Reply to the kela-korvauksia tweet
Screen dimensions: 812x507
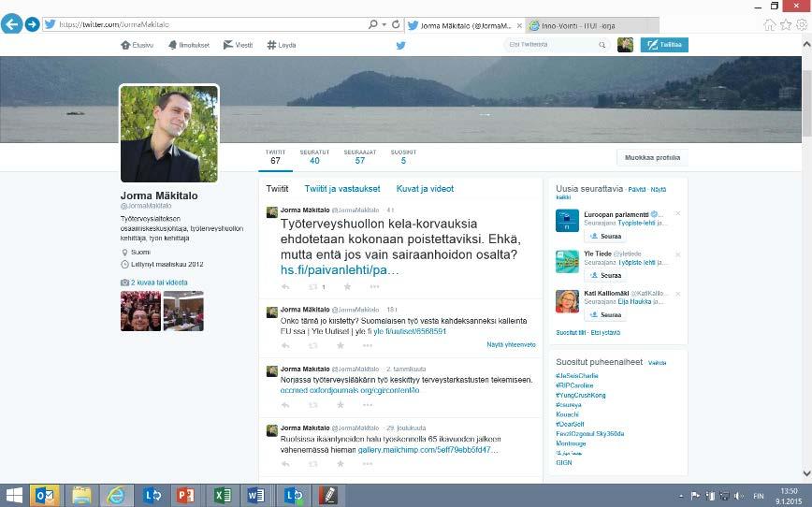285,286
